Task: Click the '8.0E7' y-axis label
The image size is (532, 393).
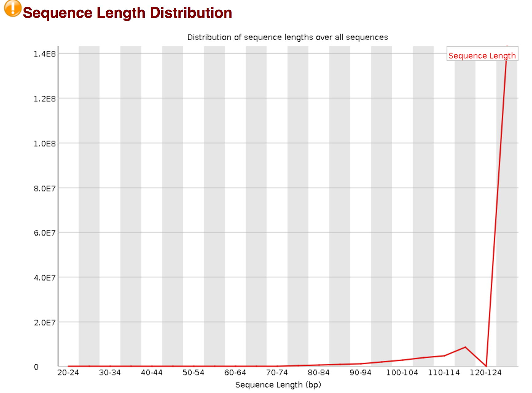Action: pos(45,188)
